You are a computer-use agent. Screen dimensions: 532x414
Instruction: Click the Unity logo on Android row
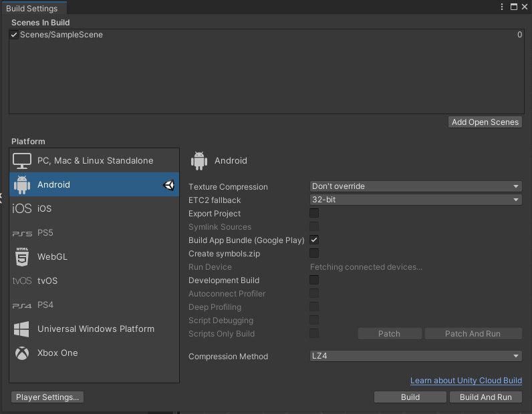tap(168, 185)
